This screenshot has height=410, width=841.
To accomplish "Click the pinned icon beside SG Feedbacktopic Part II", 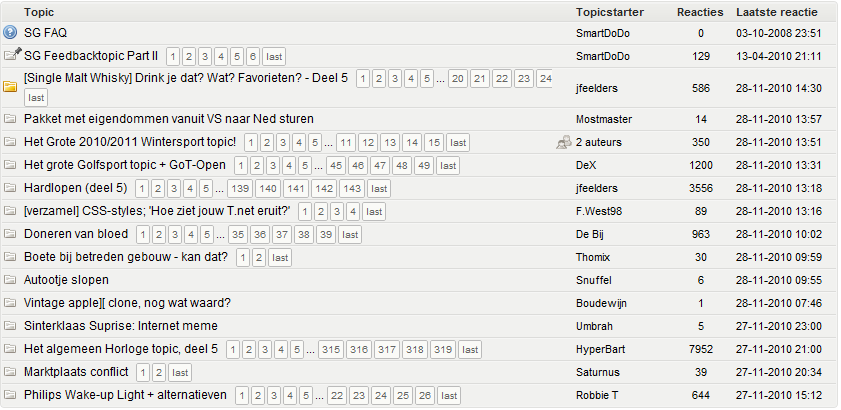I will pos(11,55).
